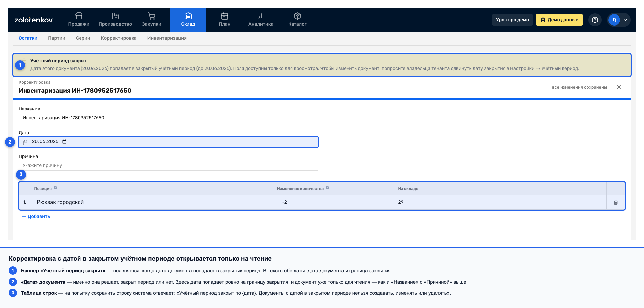The height and width of the screenshot is (308, 644).
Task: Click info icon beside Изменение количества
Action: (x=327, y=188)
